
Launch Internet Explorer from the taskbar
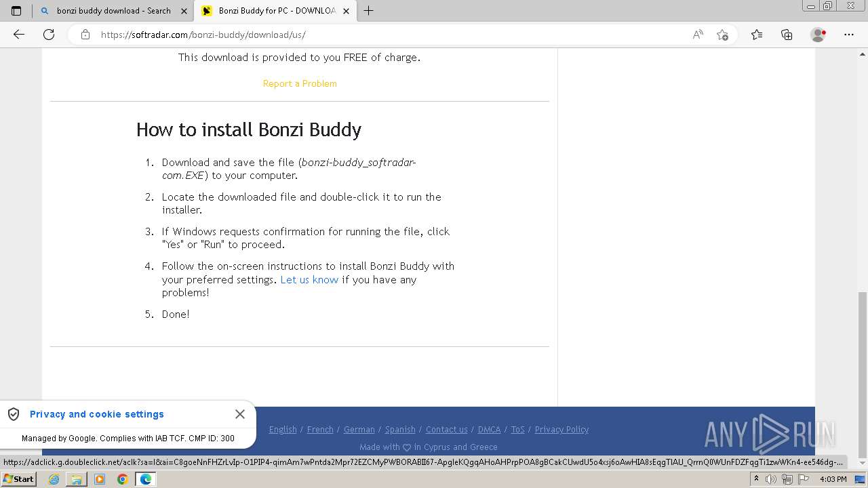click(54, 479)
